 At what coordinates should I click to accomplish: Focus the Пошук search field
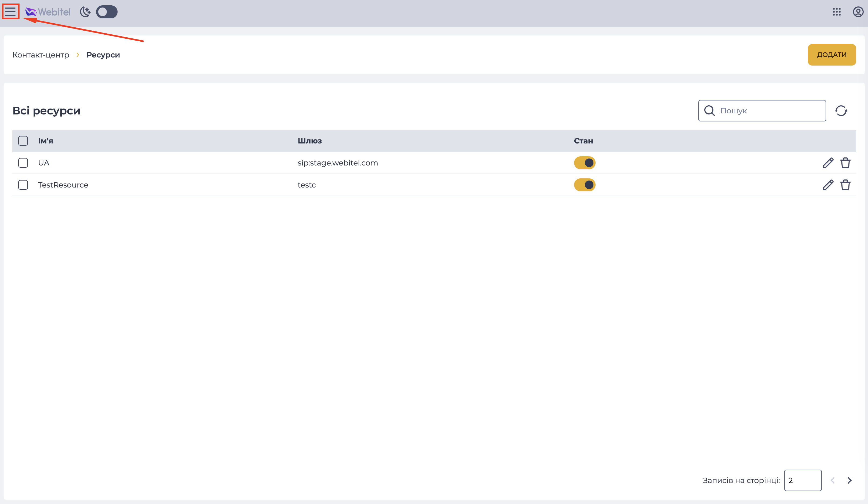(x=762, y=111)
